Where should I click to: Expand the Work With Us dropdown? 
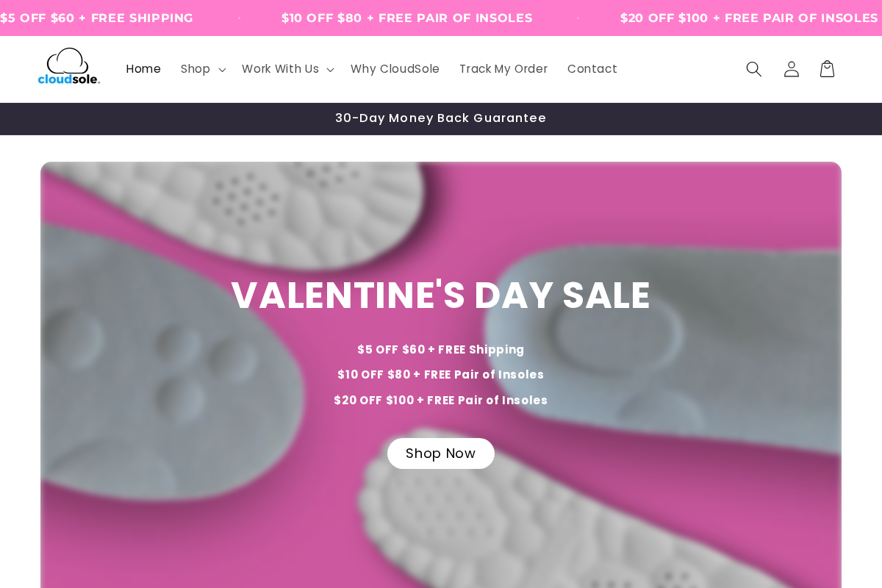tap(280, 69)
